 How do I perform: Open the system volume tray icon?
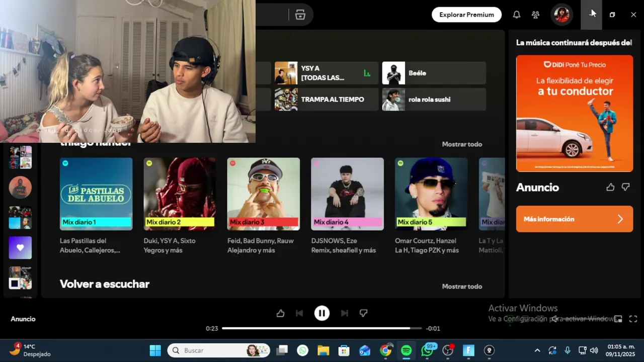[x=594, y=350]
